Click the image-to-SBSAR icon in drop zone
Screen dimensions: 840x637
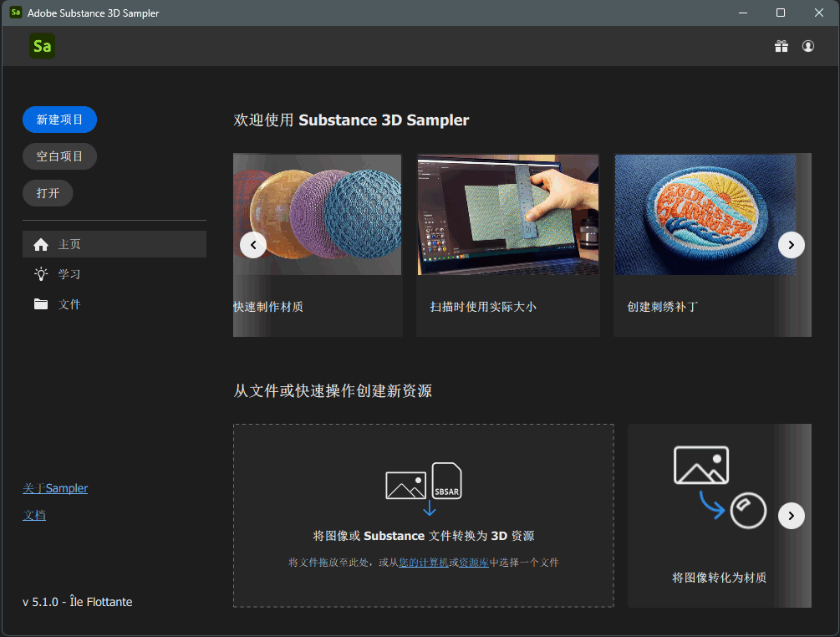pos(424,487)
